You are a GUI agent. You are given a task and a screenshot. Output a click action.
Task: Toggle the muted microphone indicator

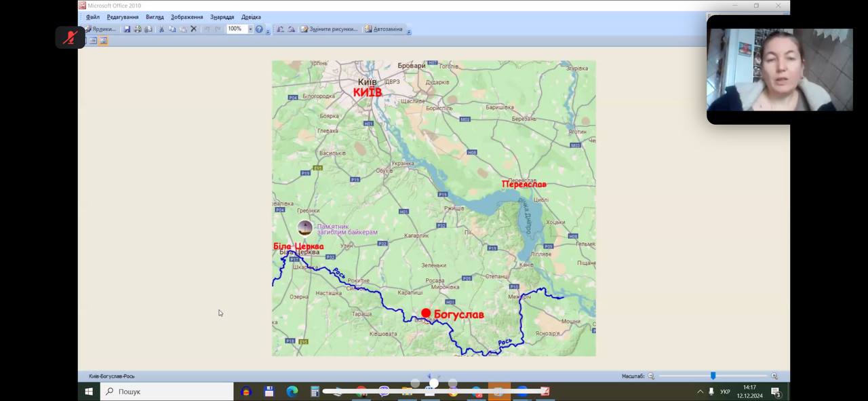click(x=70, y=37)
